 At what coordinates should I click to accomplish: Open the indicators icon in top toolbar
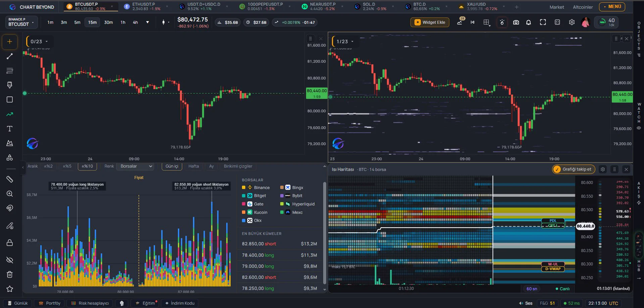(460, 22)
